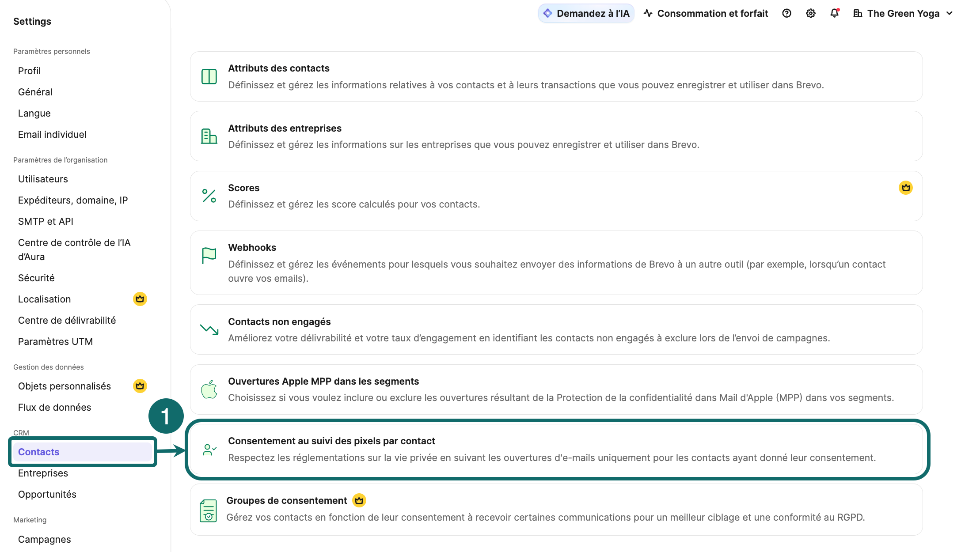The height and width of the screenshot is (552, 980).
Task: Open Ouvertures Apple MPP dans les segments
Action: click(x=556, y=389)
